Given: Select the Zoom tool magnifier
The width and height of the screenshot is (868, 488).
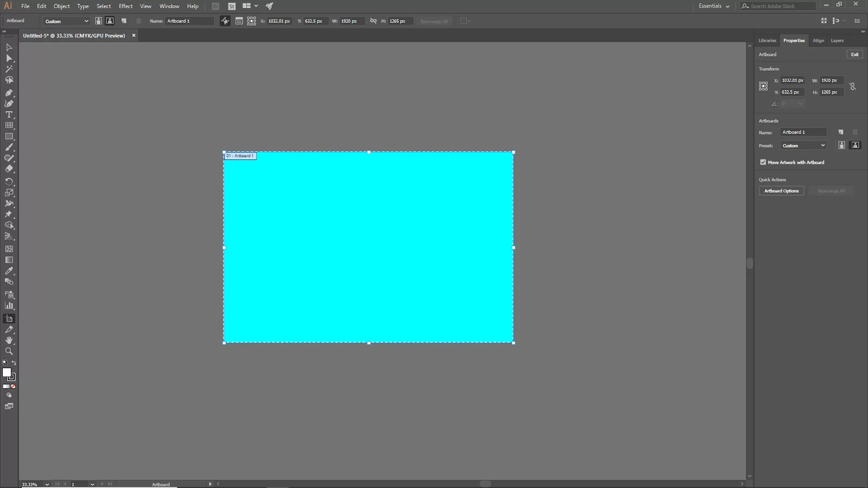Looking at the screenshot, I should 9,351.
